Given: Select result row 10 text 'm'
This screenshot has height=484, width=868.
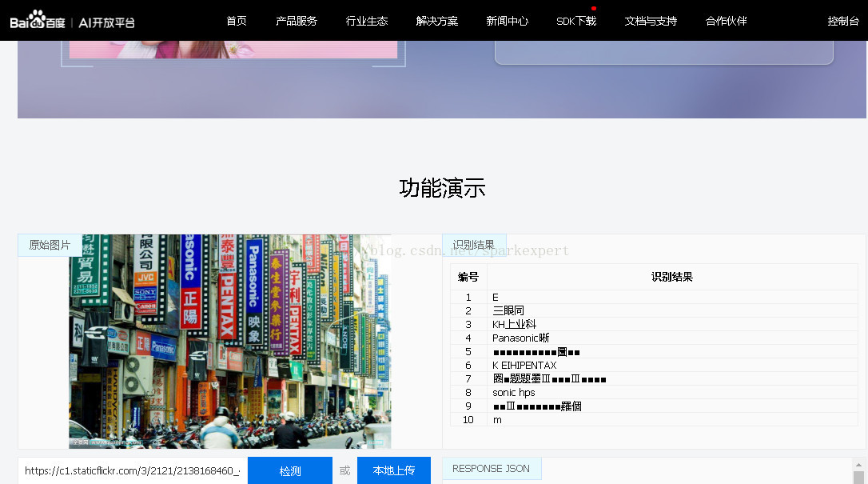Looking at the screenshot, I should coord(497,420).
